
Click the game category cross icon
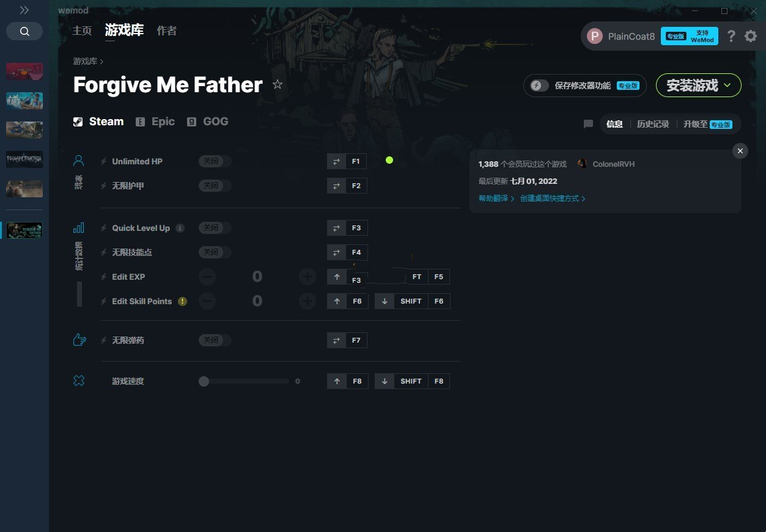tap(78, 381)
